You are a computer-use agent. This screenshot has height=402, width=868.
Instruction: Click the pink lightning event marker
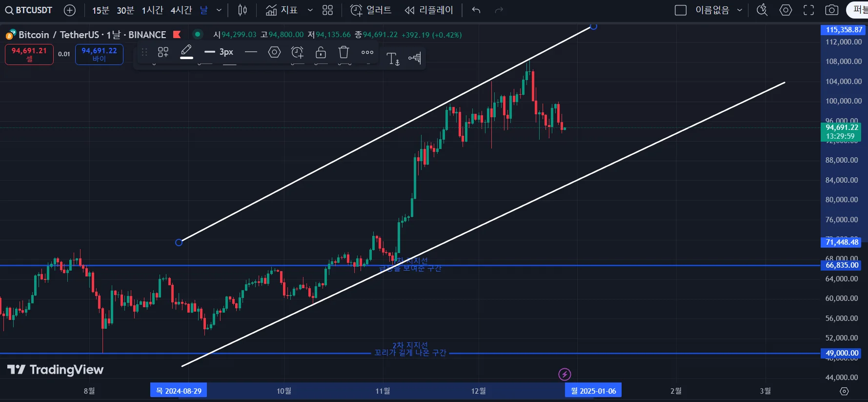565,375
